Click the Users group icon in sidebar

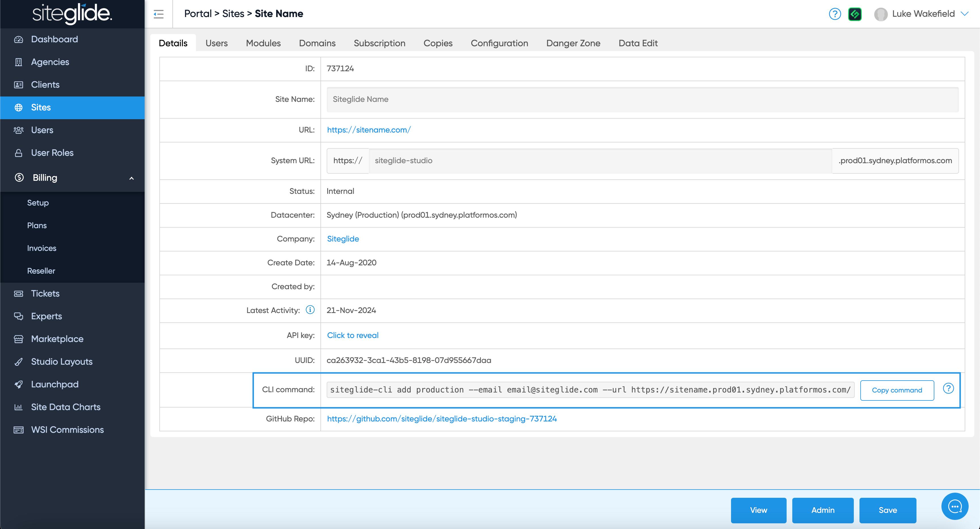(x=18, y=130)
